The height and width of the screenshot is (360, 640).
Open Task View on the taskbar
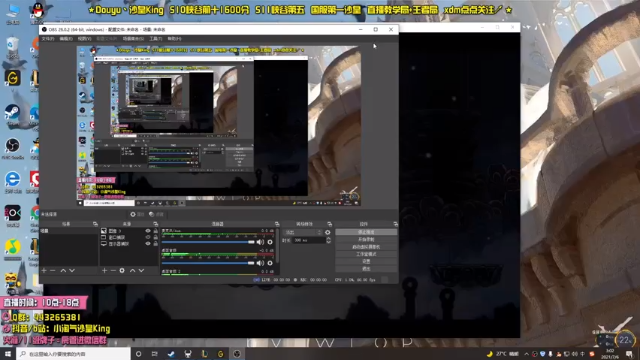pos(155,354)
